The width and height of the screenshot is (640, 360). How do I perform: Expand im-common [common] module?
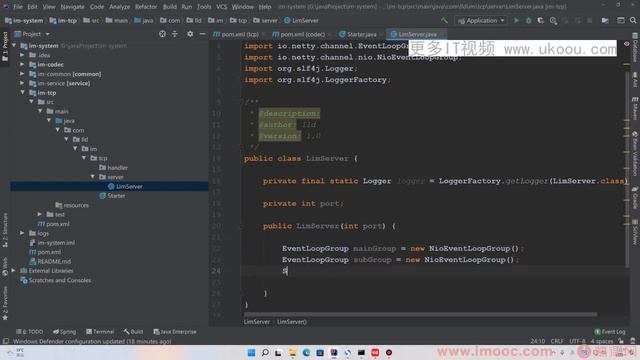tap(22, 73)
